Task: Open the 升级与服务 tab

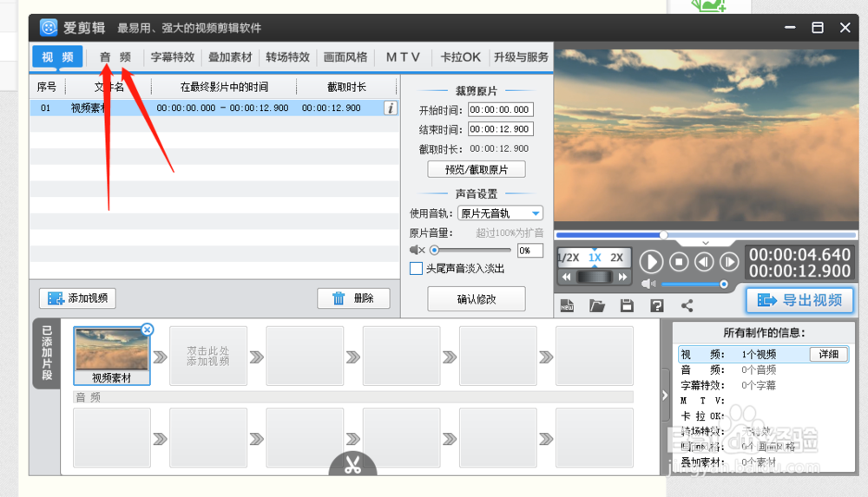Action: pyautogui.click(x=521, y=57)
